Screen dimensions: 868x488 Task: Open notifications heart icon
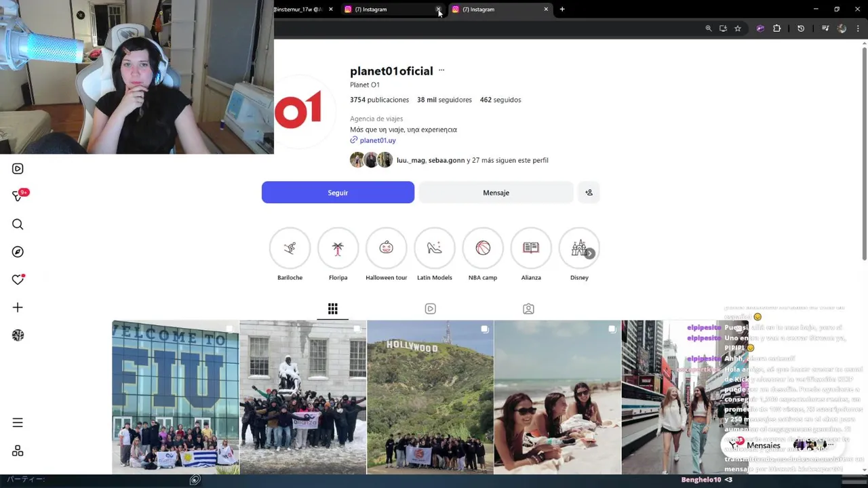(x=18, y=279)
